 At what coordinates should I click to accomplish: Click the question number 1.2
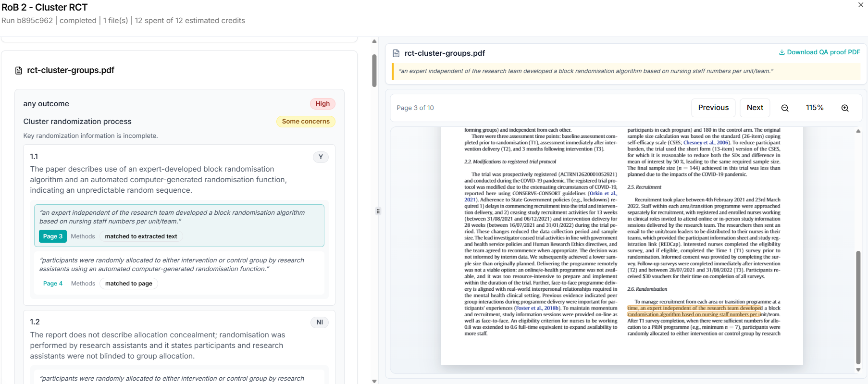[x=35, y=322]
